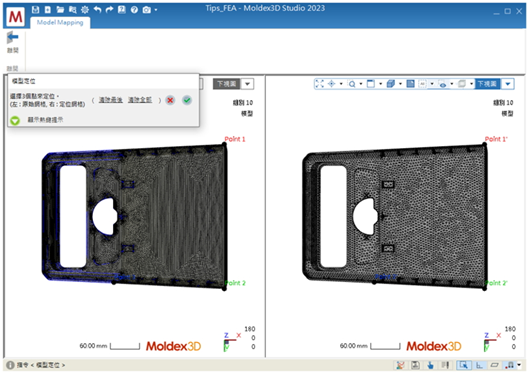529x374 pixels.
Task: Click the second underlined clear-all link in positioning panel
Action: point(140,100)
